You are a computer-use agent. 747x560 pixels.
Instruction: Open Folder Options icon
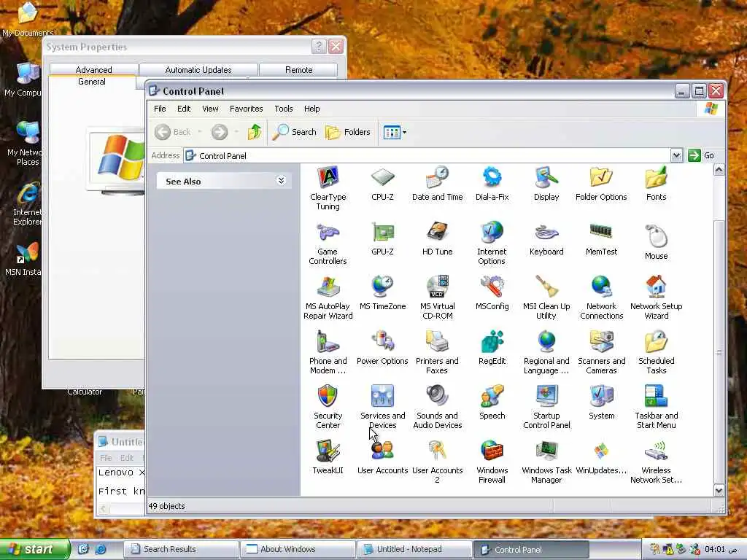(x=601, y=184)
